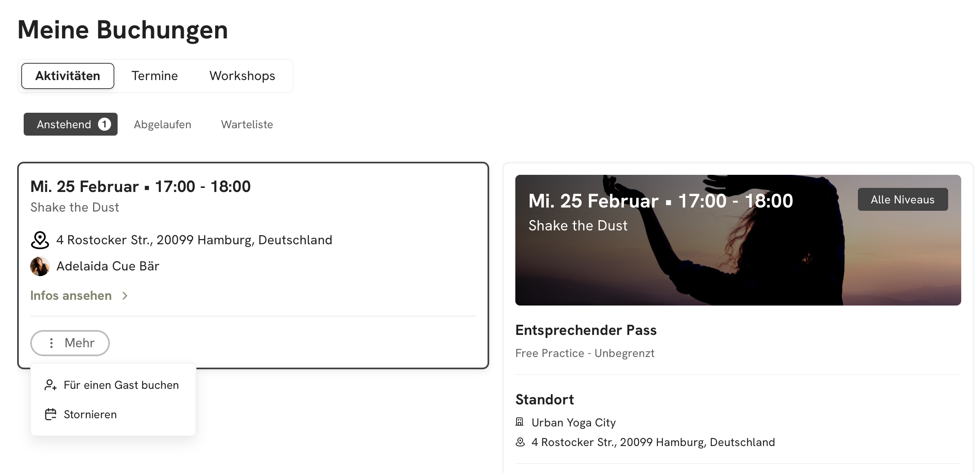
Task: Select the Anstehend filter
Action: 64,125
